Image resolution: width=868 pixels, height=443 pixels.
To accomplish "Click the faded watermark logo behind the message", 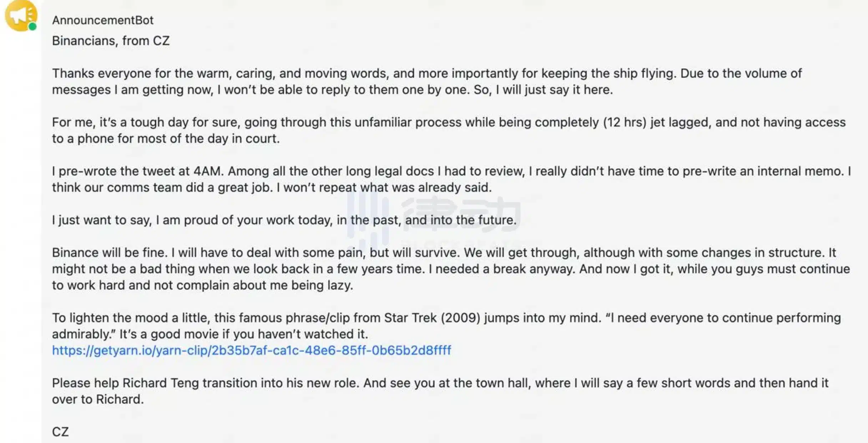I will tap(434, 218).
